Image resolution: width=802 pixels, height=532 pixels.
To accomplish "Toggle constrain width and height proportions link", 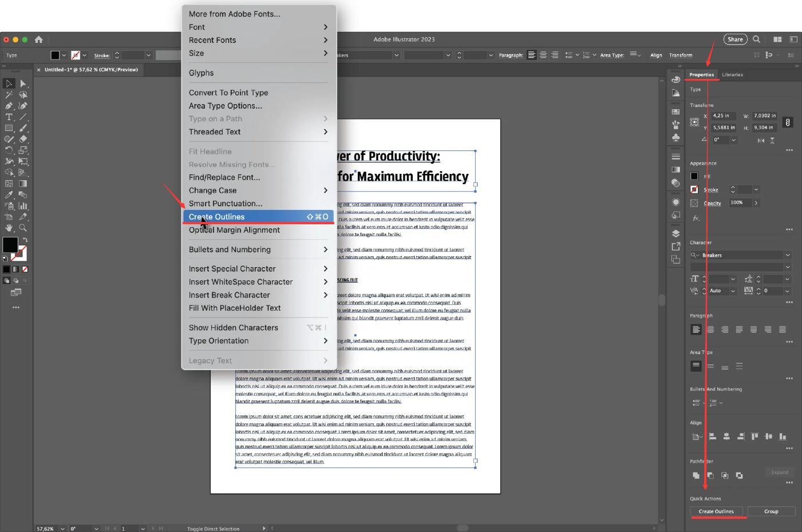I will (x=788, y=122).
